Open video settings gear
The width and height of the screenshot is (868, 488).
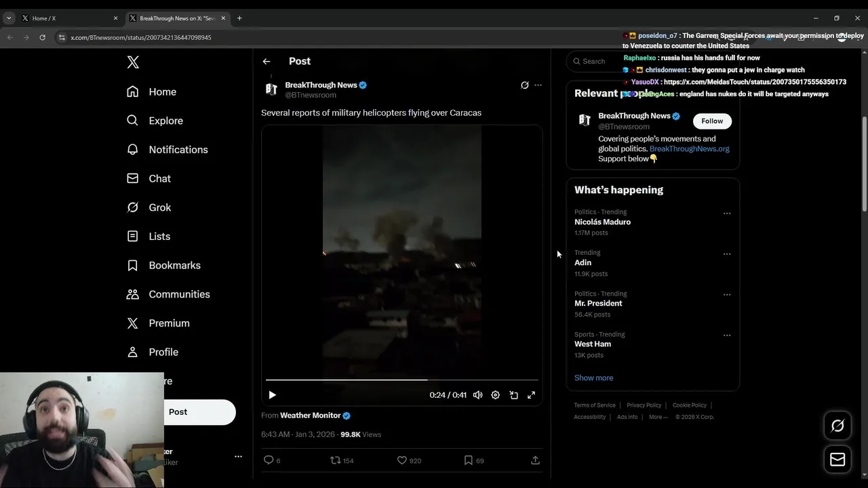tap(496, 395)
